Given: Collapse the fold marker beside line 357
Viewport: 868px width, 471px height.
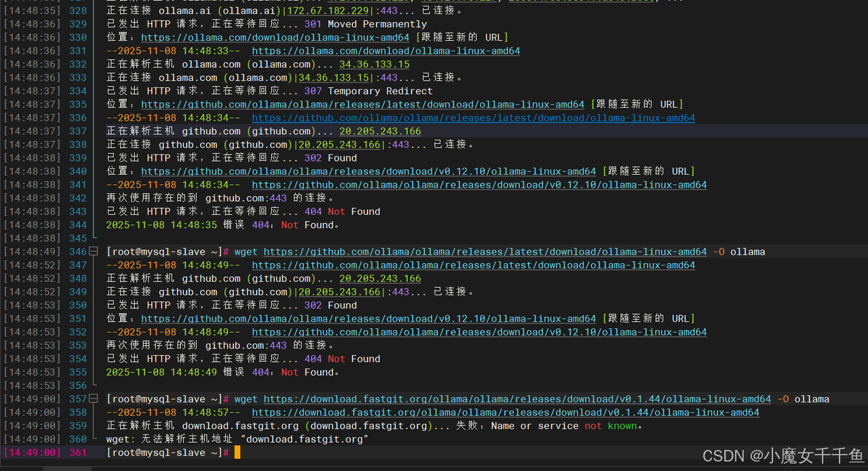Looking at the screenshot, I should (x=94, y=398).
